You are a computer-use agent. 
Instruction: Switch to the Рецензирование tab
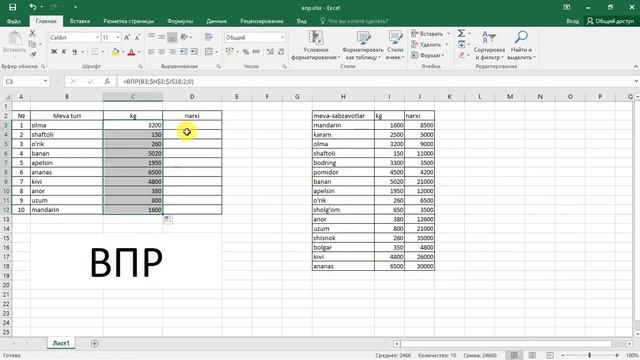[x=262, y=21]
